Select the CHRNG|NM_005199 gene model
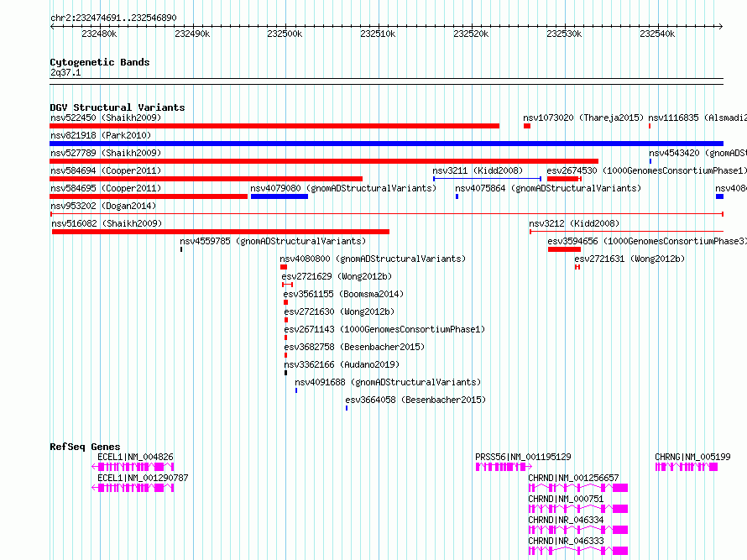The image size is (747, 560). 686,467
